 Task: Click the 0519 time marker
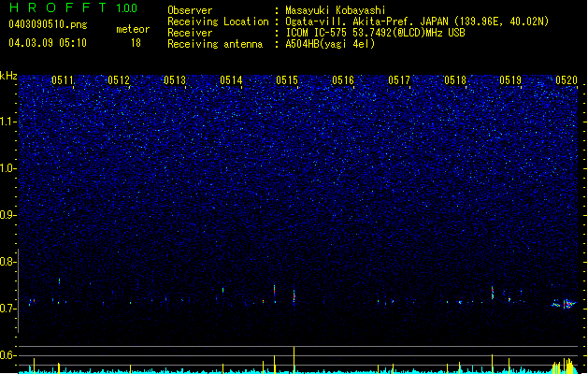point(510,80)
